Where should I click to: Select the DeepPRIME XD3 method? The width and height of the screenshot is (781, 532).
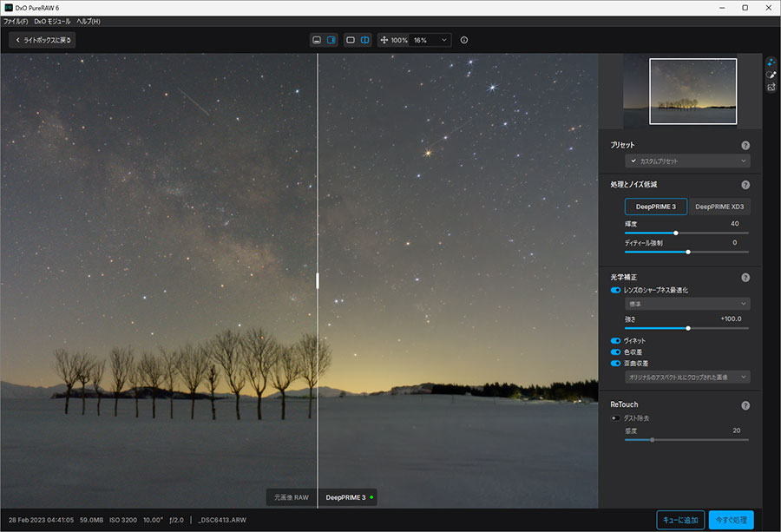tap(719, 207)
